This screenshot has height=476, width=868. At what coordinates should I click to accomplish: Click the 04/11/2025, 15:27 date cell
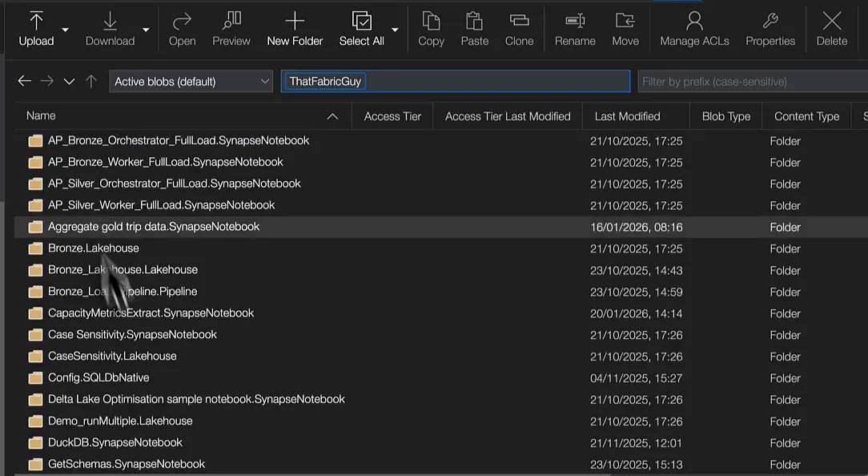636,378
